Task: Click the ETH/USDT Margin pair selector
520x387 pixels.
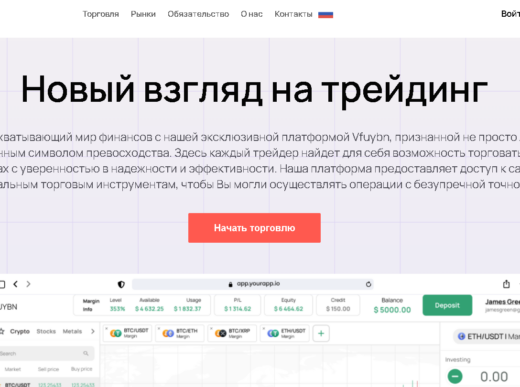Action: pos(487,336)
